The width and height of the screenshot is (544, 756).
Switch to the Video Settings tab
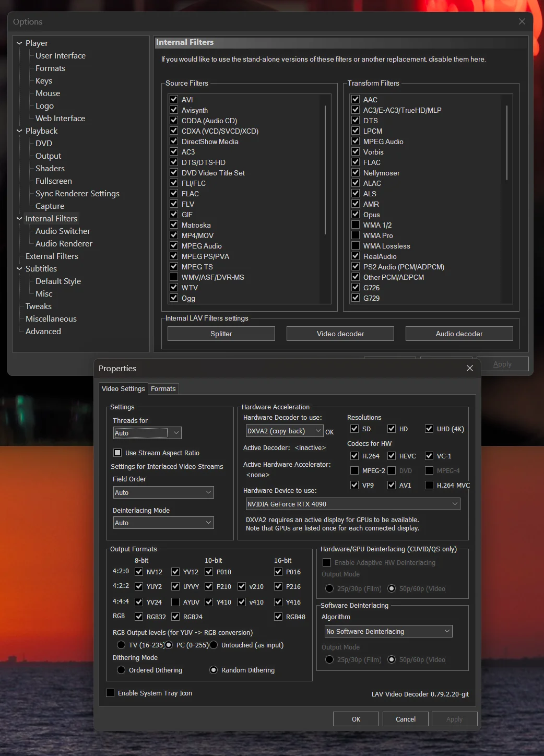tap(123, 388)
